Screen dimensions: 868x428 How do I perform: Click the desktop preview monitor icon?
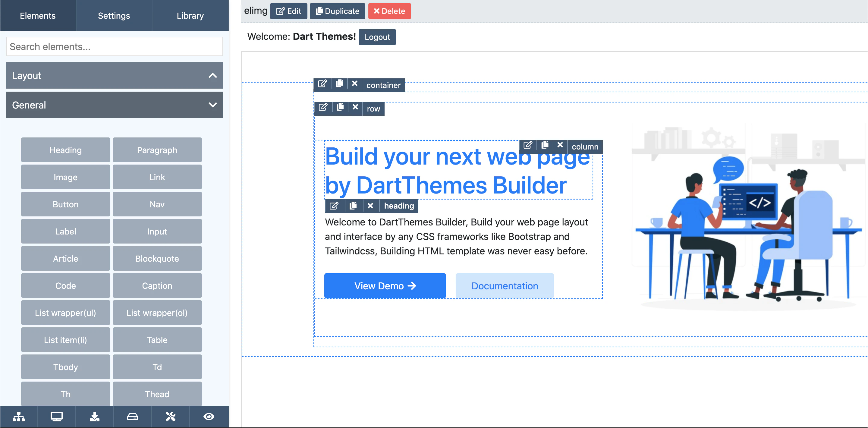57,417
